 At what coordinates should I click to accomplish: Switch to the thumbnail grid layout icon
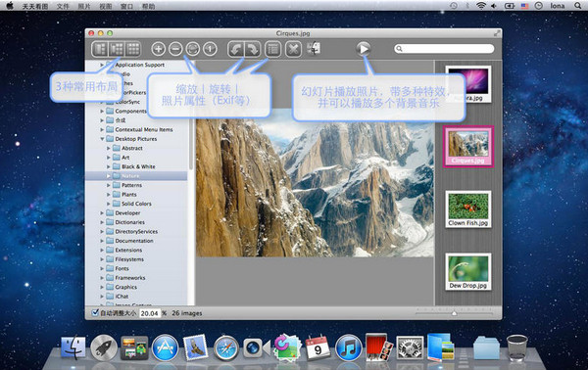pos(132,49)
